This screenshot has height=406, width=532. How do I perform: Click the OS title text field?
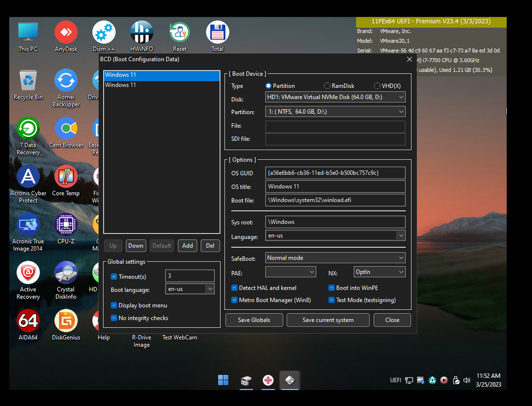click(x=335, y=186)
